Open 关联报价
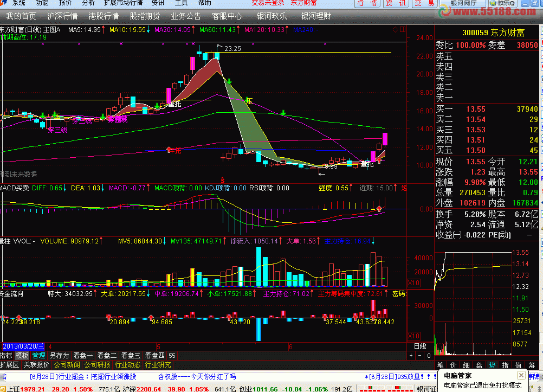 coord(36,364)
